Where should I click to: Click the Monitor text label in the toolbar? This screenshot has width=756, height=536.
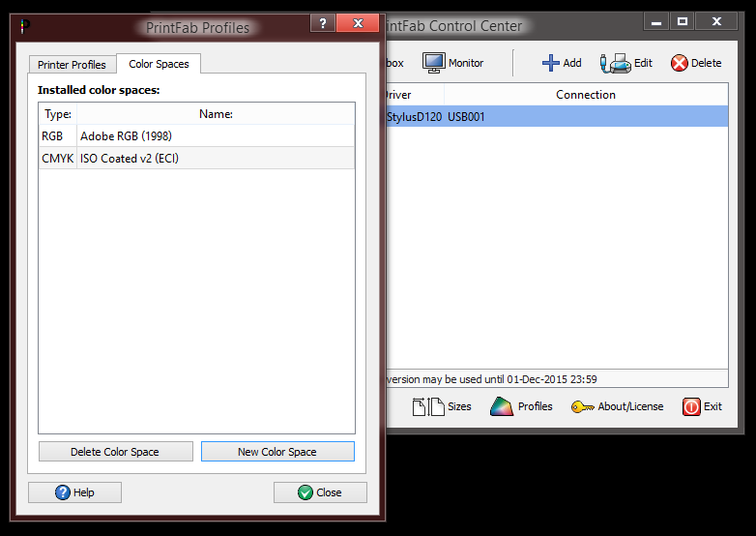tap(466, 63)
